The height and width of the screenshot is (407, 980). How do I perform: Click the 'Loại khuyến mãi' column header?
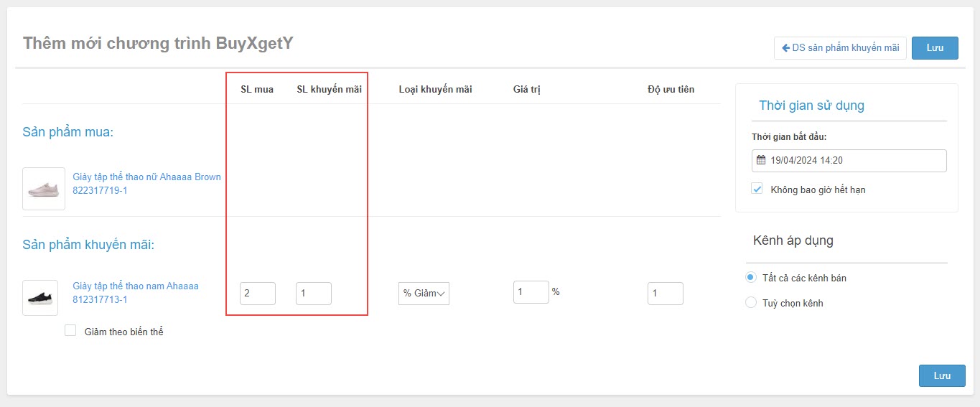(x=435, y=90)
